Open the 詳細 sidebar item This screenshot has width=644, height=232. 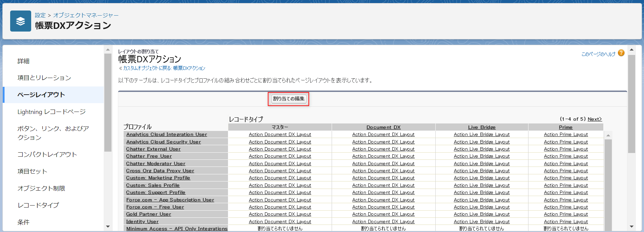23,61
